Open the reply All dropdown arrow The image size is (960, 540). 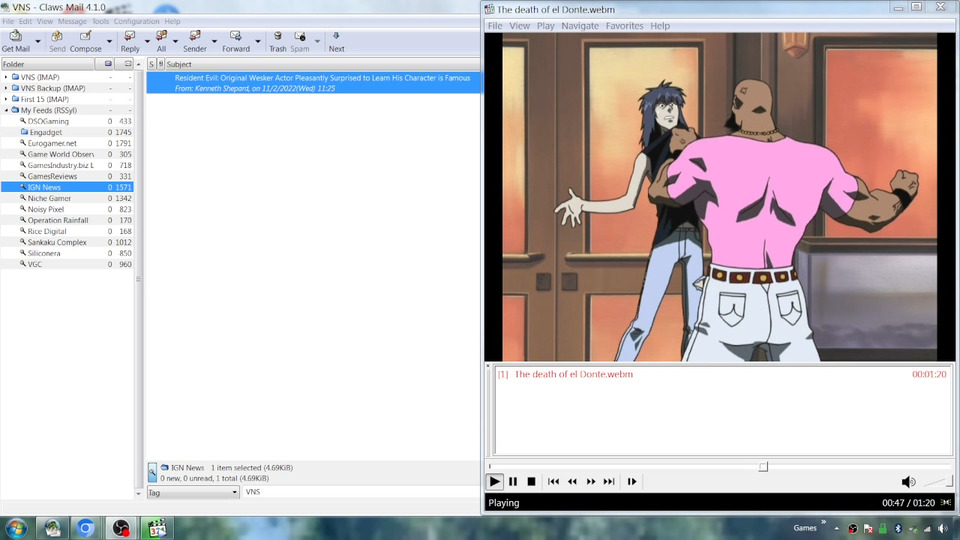(175, 42)
